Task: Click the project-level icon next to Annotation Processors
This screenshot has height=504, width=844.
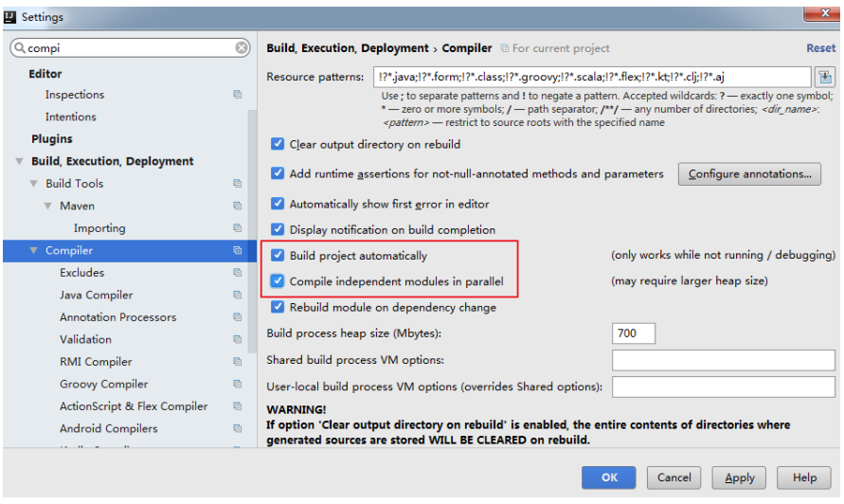Action: [x=237, y=317]
